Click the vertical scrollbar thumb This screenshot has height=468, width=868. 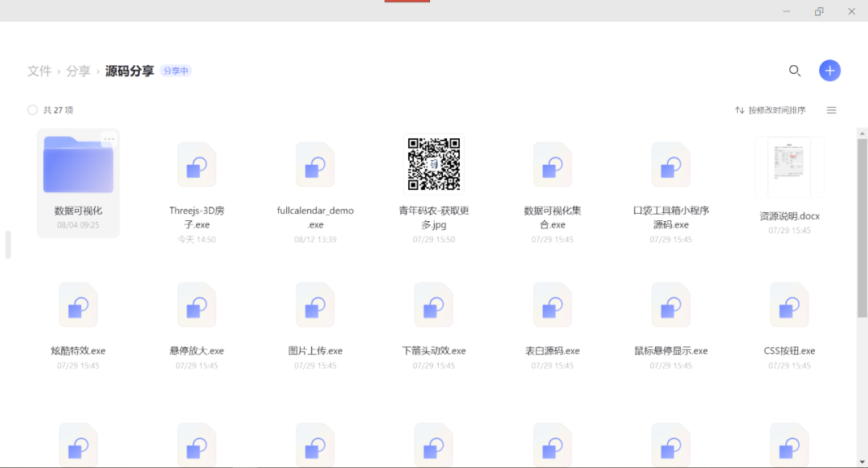[x=862, y=228]
